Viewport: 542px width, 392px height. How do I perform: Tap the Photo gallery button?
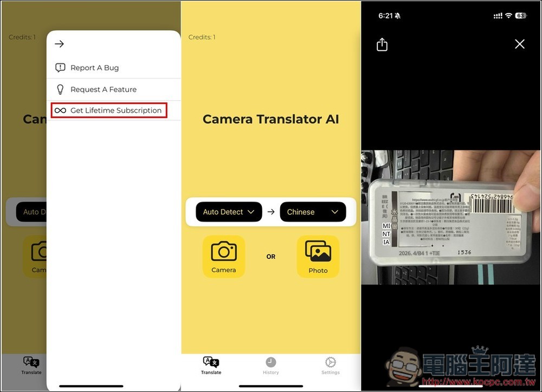[x=318, y=257]
